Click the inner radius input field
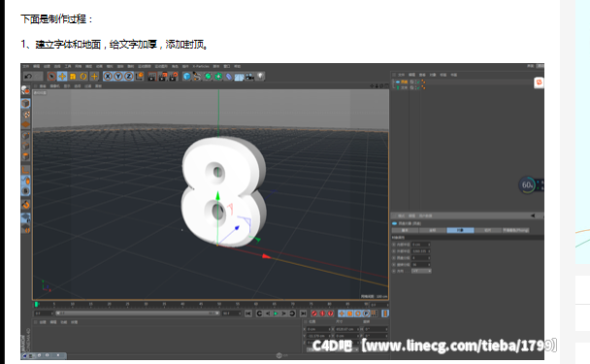Screen dimensions: 590x364 421,245
